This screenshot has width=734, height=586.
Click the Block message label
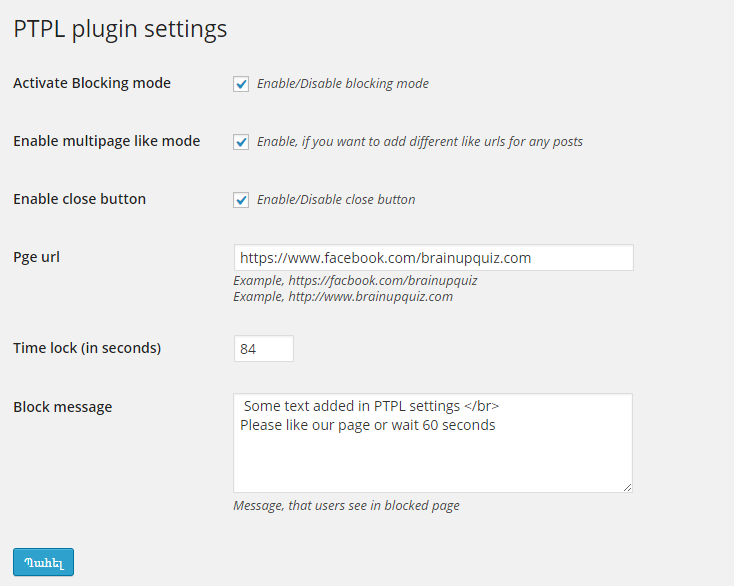point(63,407)
